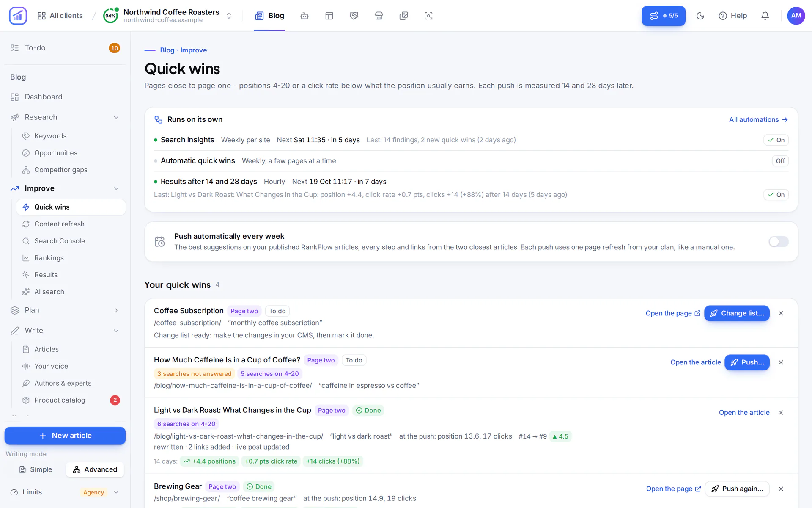Click the Blog breadcrumb link
This screenshot has width=812, height=508.
pyautogui.click(x=167, y=50)
